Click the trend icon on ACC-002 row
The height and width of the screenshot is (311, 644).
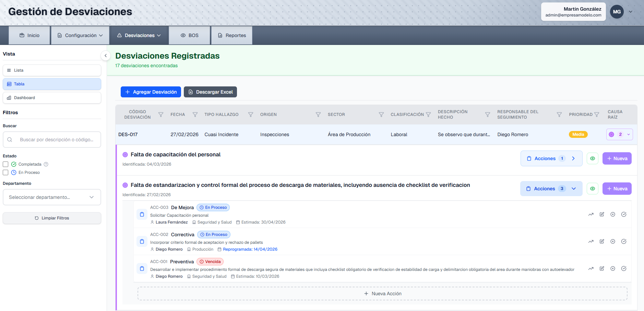pyautogui.click(x=591, y=241)
